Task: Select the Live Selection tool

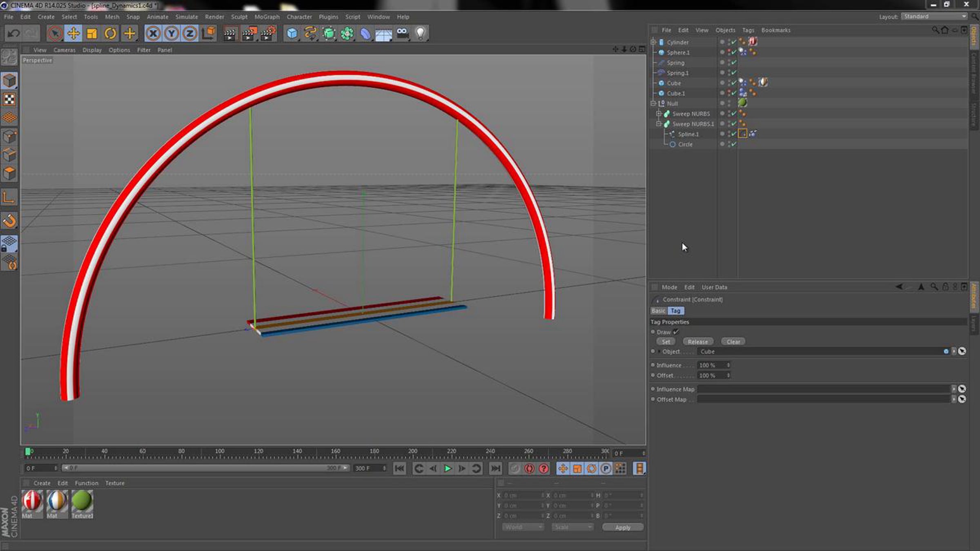Action: (55, 33)
